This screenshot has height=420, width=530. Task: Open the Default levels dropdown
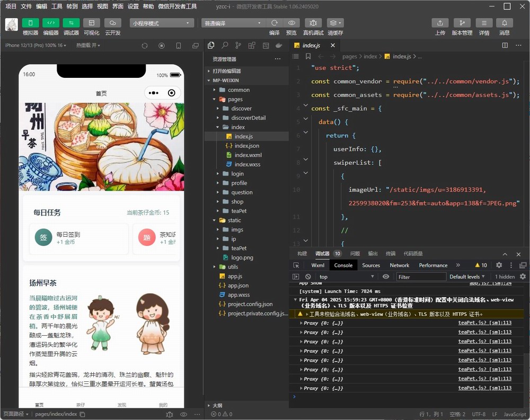(x=467, y=276)
